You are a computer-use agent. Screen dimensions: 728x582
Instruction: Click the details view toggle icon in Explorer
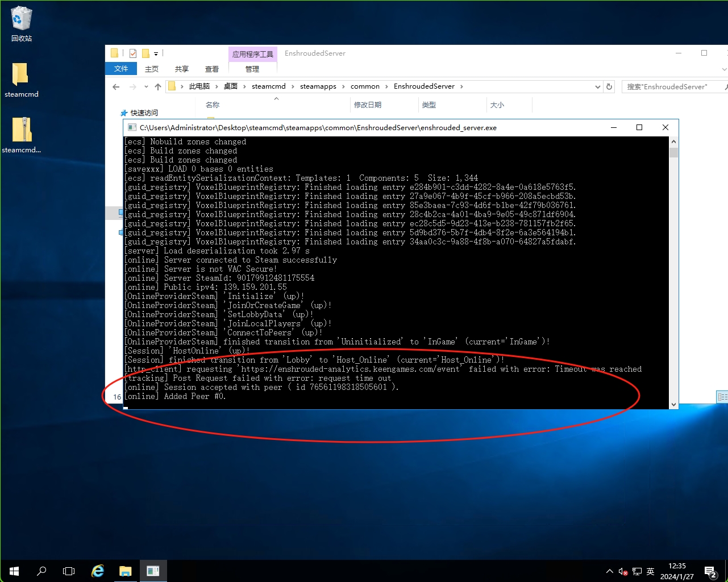click(x=722, y=397)
